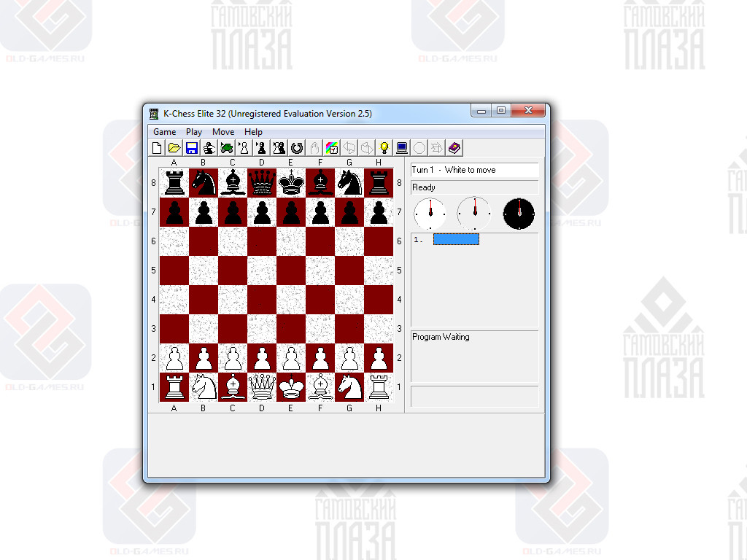Click the greyed replay move arrow

coord(367,148)
